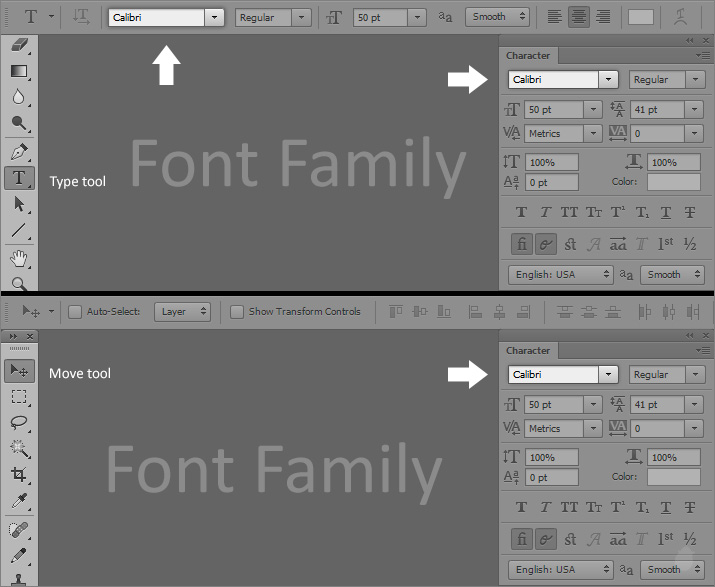Check Show Transform Controls
Screen dimensions: 715x587
(237, 312)
